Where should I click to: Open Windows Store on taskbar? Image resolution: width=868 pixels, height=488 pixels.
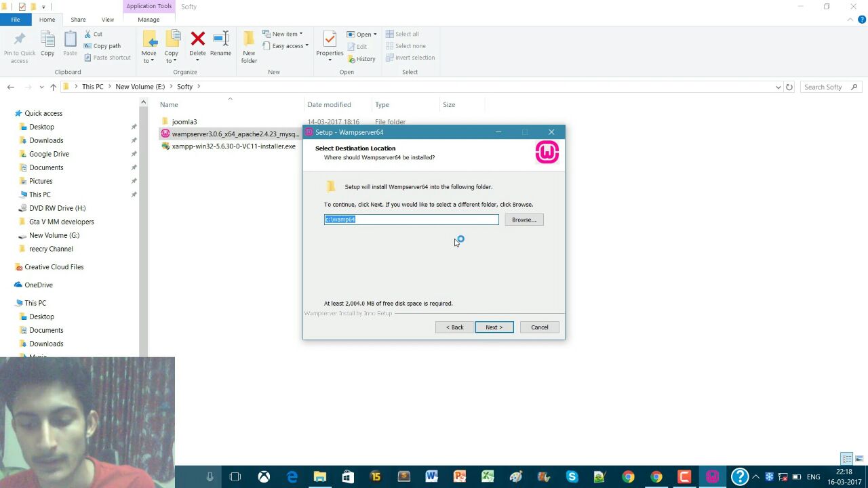(348, 477)
